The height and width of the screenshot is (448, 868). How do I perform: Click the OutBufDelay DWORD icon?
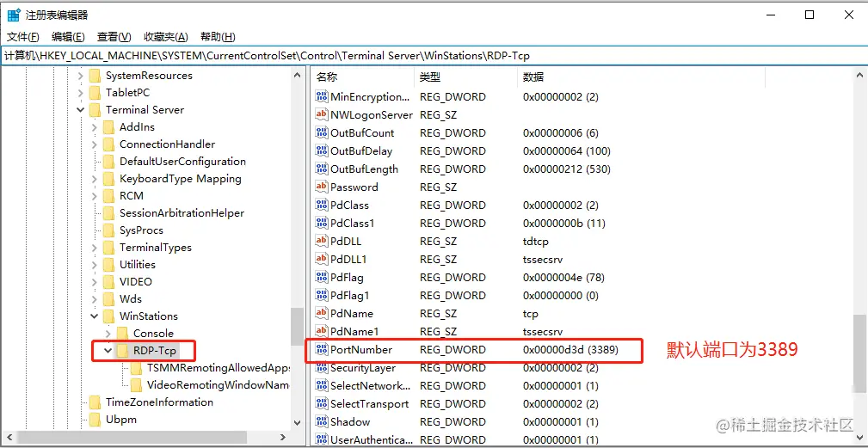pos(322,151)
